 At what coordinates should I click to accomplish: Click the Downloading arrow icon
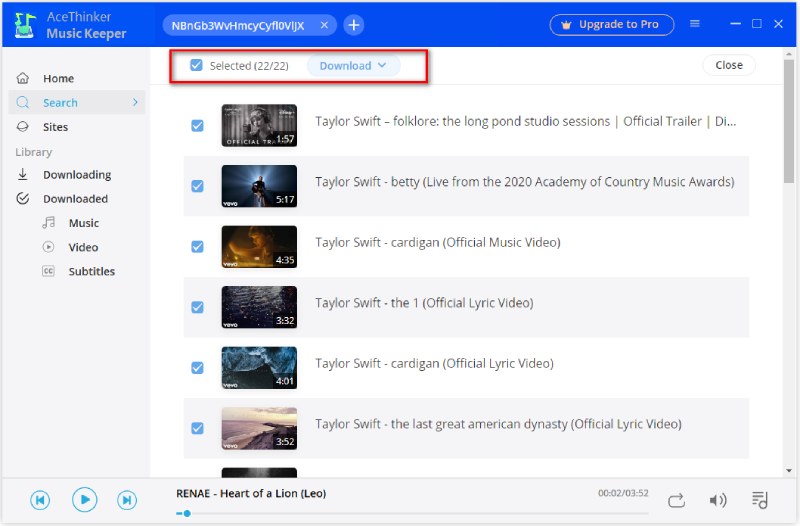pyautogui.click(x=23, y=174)
